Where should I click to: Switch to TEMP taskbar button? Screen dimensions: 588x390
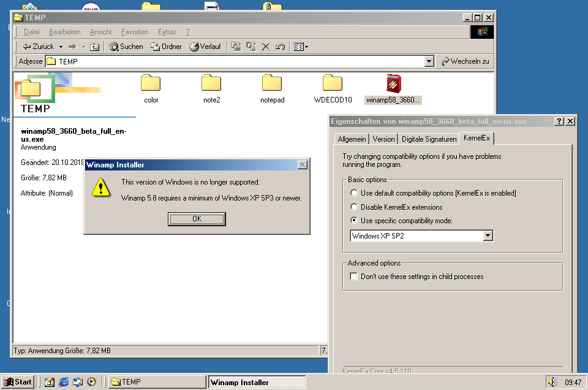pos(157,382)
